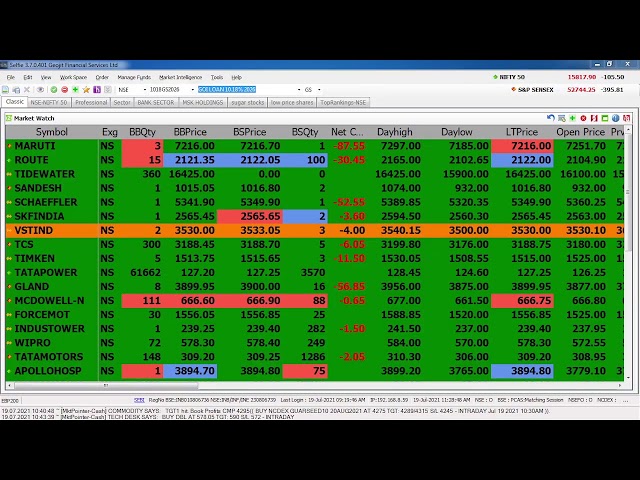Image resolution: width=640 pixels, height=480 pixels.
Task: Click the green check circle toolbar icon
Action: pyautogui.click(x=53, y=89)
